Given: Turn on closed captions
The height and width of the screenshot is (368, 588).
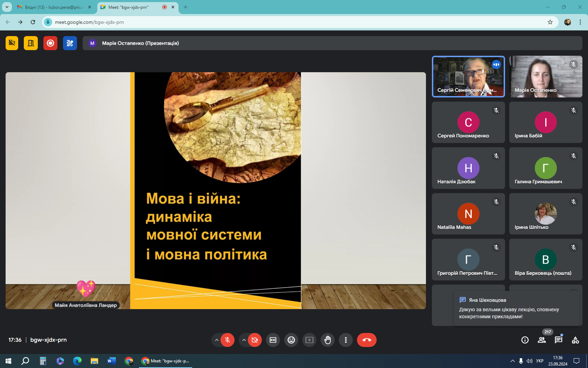Looking at the screenshot, I should [273, 340].
